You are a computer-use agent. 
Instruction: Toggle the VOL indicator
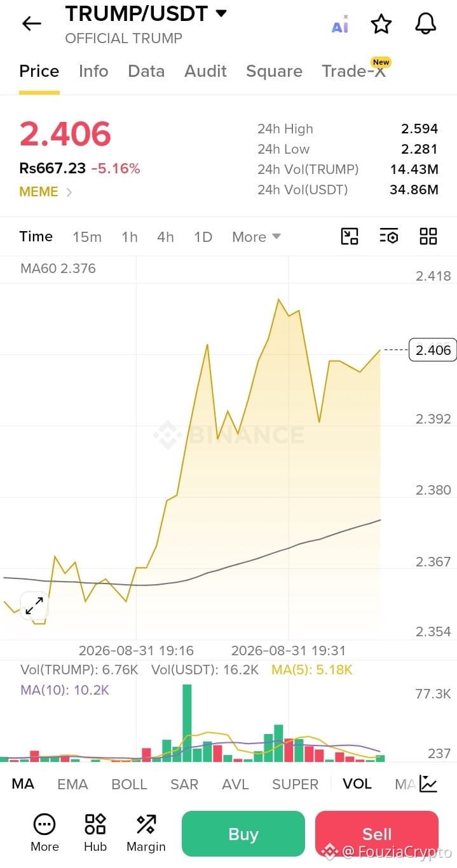coord(357,784)
